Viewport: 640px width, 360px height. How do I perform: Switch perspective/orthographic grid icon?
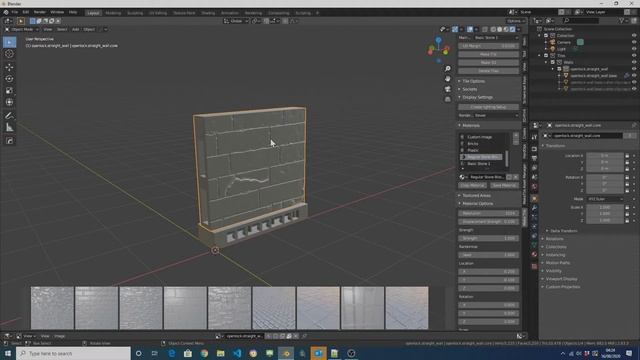click(447, 99)
